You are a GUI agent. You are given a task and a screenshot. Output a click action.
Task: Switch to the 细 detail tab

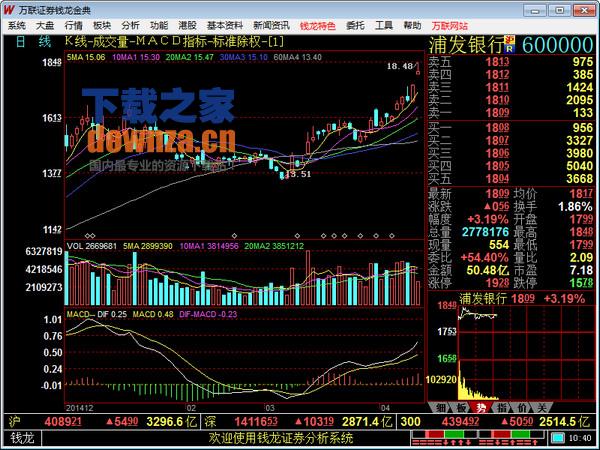[441, 408]
